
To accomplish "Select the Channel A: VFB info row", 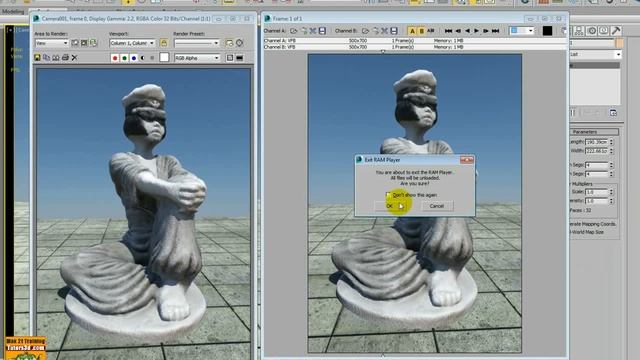I will click(x=416, y=41).
